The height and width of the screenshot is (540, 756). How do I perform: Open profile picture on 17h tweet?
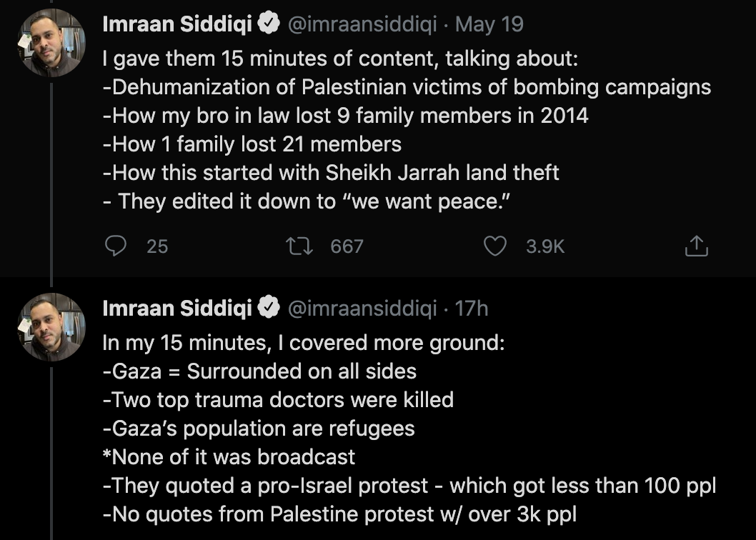(x=51, y=327)
